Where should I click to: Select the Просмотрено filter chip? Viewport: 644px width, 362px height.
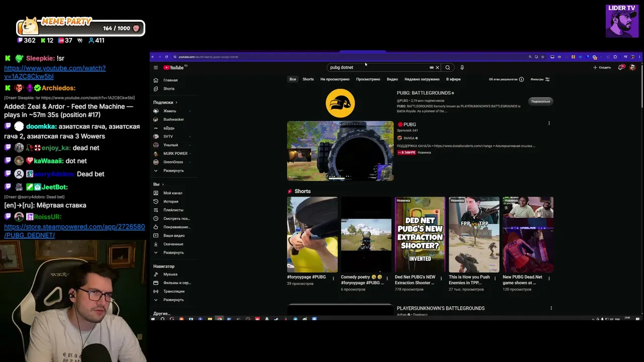[x=368, y=79]
